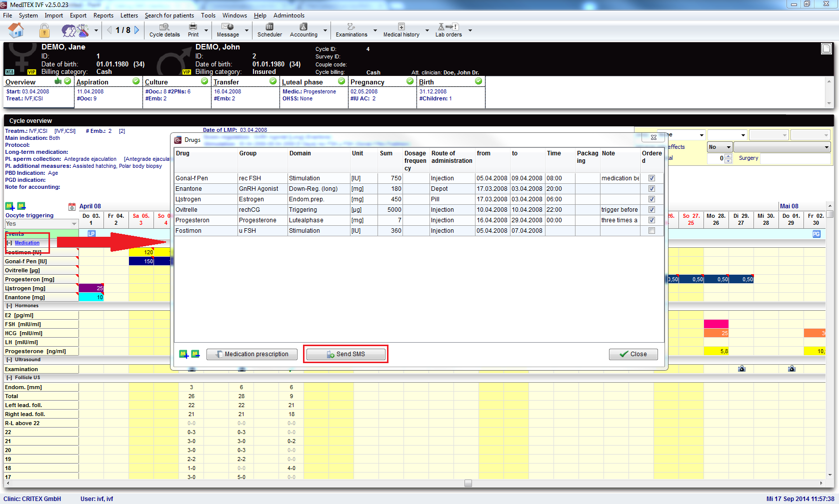839x504 pixels.
Task: Click the padlock lock icon
Action: 44,31
